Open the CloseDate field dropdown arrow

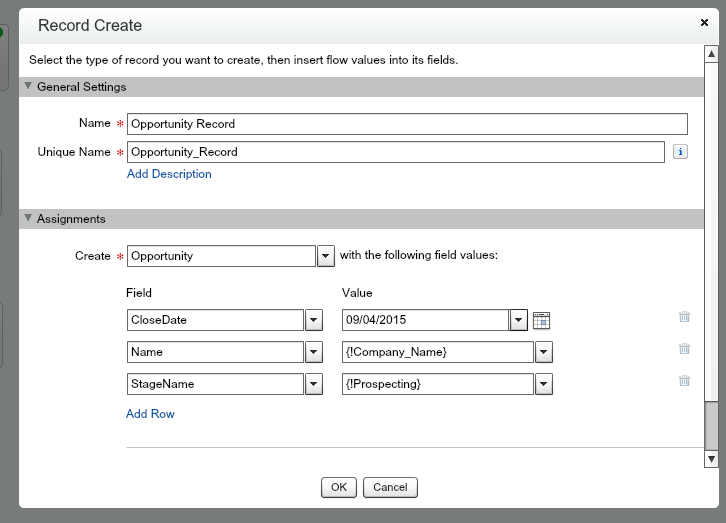[x=313, y=320]
